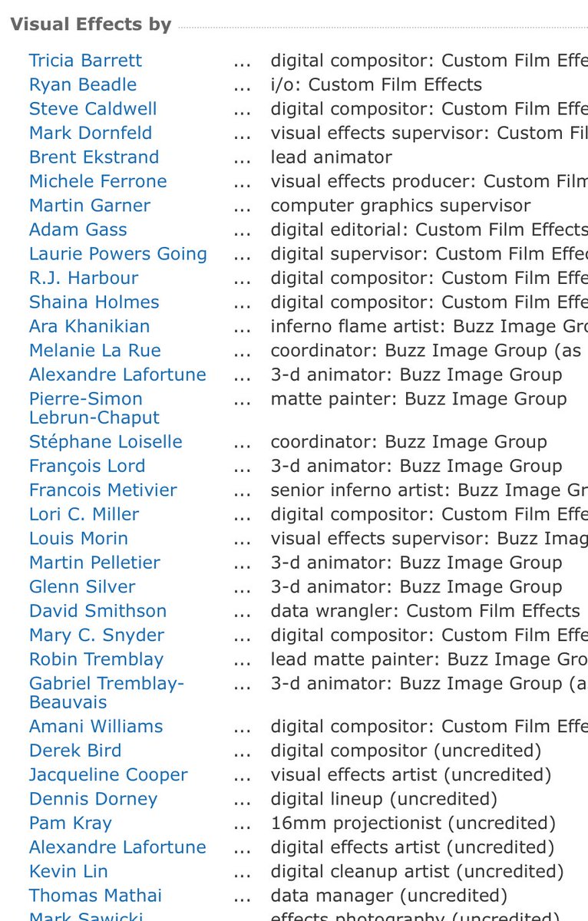Click the Amani Williams link
This screenshot has width=588, height=921.
coord(96,726)
